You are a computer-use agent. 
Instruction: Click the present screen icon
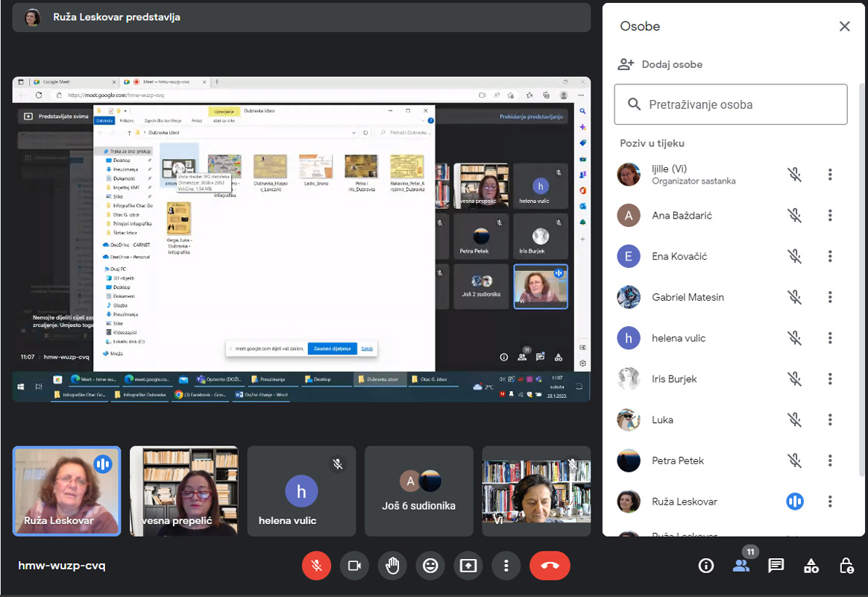(x=468, y=566)
